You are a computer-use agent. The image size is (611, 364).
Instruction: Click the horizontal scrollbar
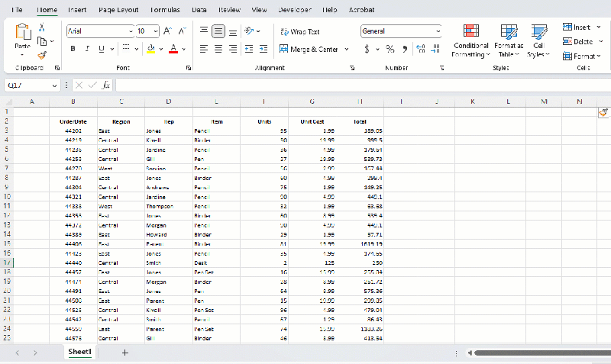tap(542, 353)
